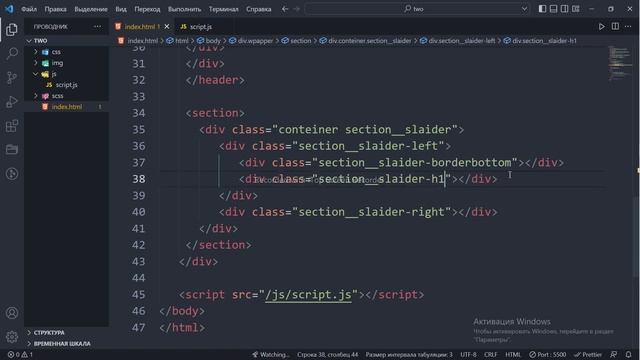Select index.html in the explorer tree
The height and width of the screenshot is (360, 640).
point(67,107)
